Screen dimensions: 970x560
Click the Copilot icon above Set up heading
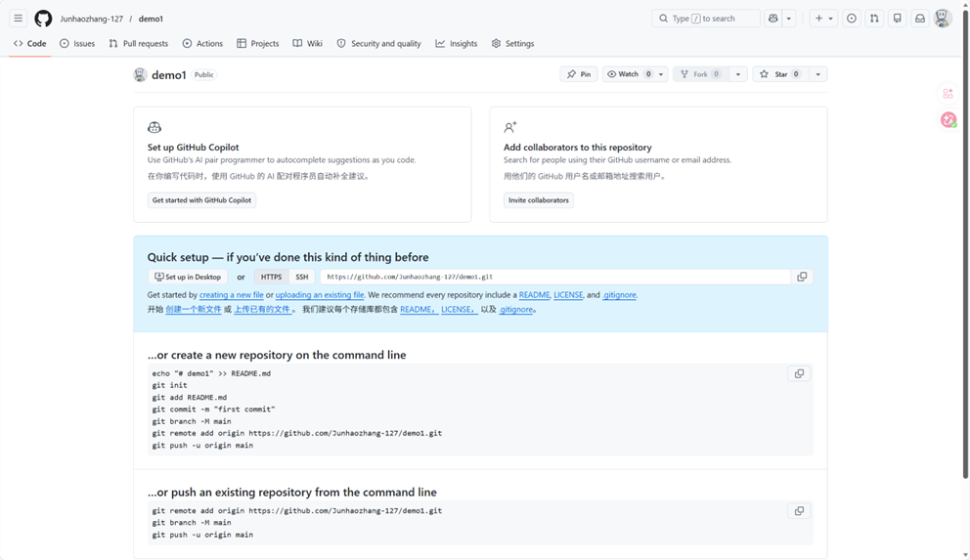[x=154, y=127]
